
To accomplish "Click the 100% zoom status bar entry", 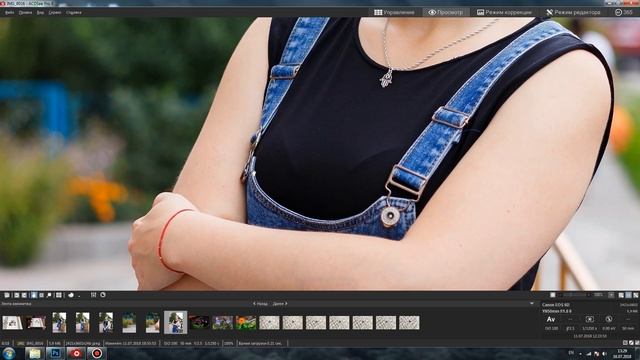I will click(x=228, y=343).
